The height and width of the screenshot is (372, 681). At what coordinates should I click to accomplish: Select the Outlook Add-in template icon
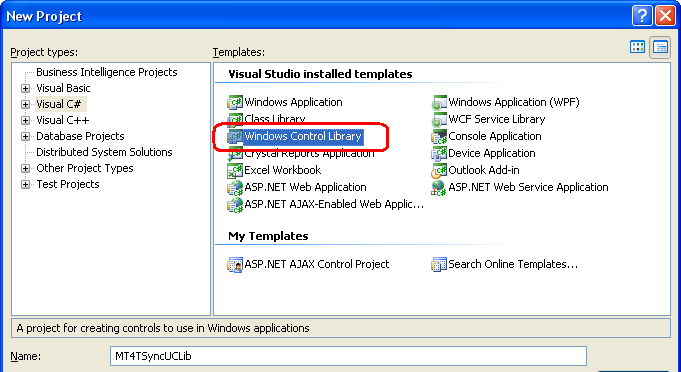click(439, 171)
